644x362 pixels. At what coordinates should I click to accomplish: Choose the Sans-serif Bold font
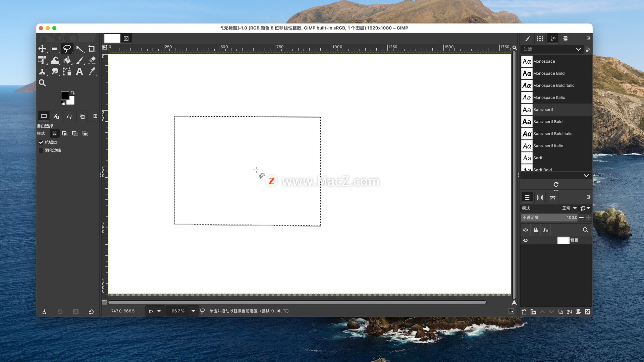pos(548,122)
